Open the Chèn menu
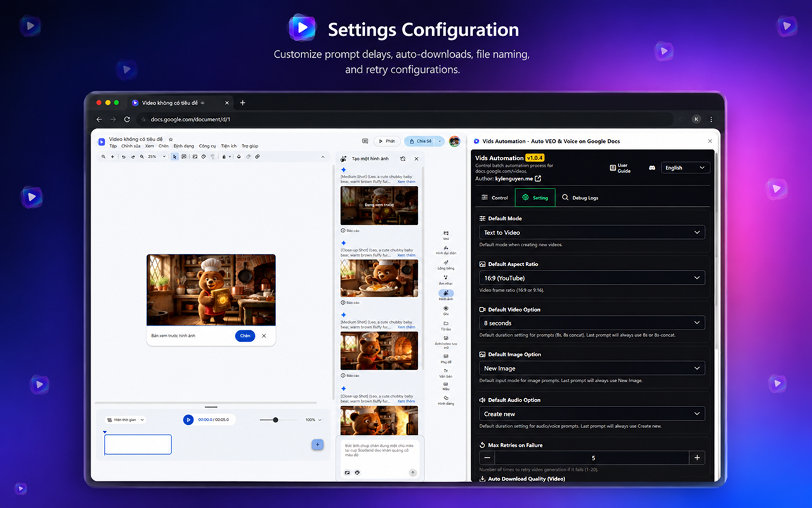Image resolution: width=812 pixels, height=508 pixels. click(164, 146)
